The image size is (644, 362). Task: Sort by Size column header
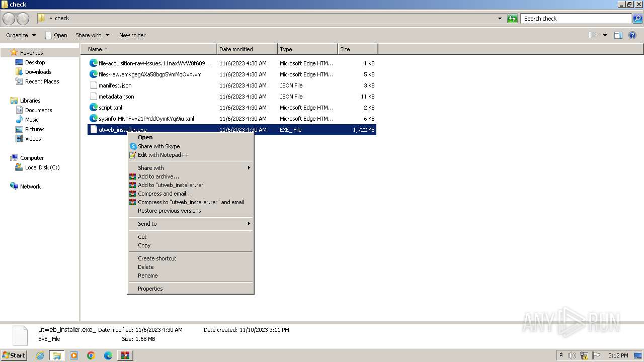[x=358, y=49]
